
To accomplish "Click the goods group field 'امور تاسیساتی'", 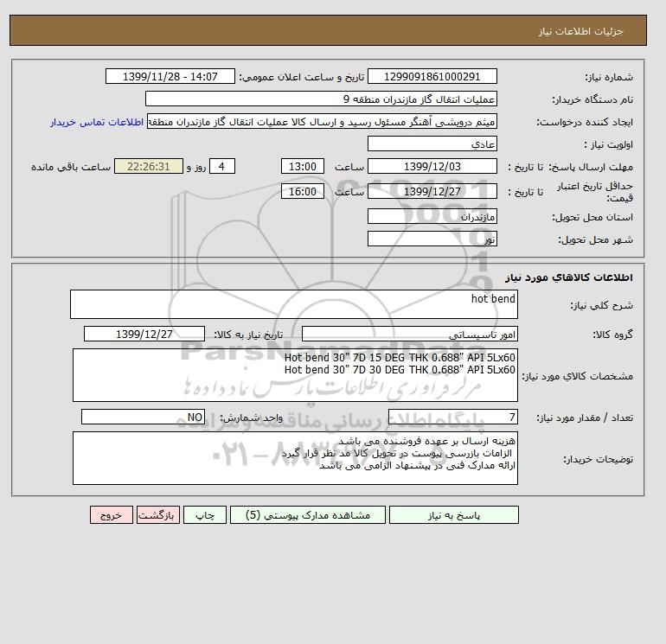I will (x=410, y=334).
